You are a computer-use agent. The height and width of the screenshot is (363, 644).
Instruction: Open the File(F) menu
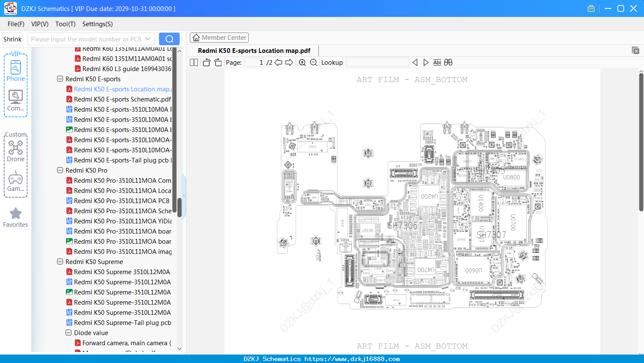click(x=16, y=24)
